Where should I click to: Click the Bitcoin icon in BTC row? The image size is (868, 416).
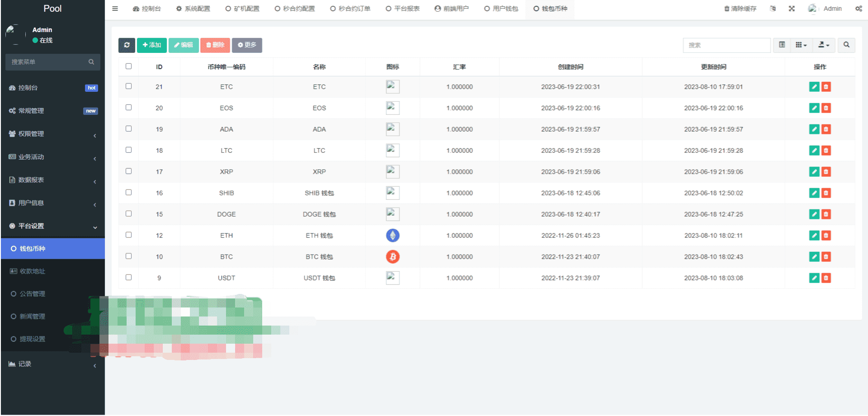click(x=392, y=257)
